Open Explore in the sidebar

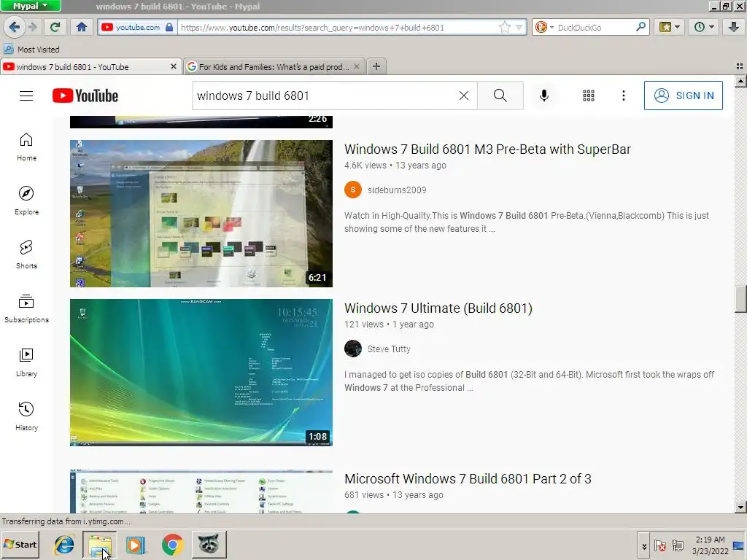pos(27,201)
